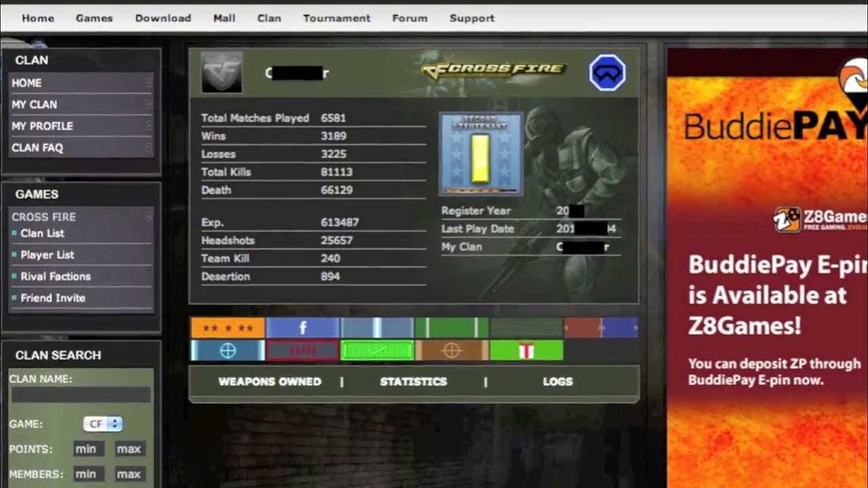The width and height of the screenshot is (868, 488).
Task: Click the CF avatar emblem in the profile header
Action: (222, 72)
